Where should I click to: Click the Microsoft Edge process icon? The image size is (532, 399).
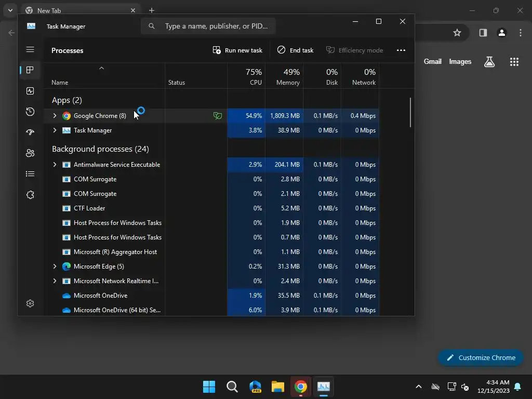point(66,267)
